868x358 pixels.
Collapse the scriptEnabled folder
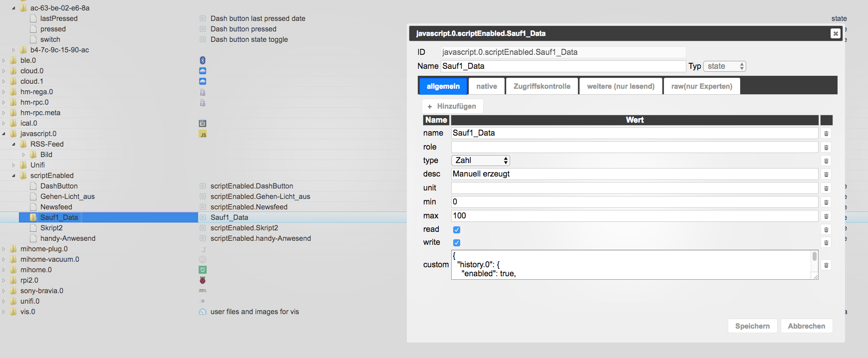point(13,176)
